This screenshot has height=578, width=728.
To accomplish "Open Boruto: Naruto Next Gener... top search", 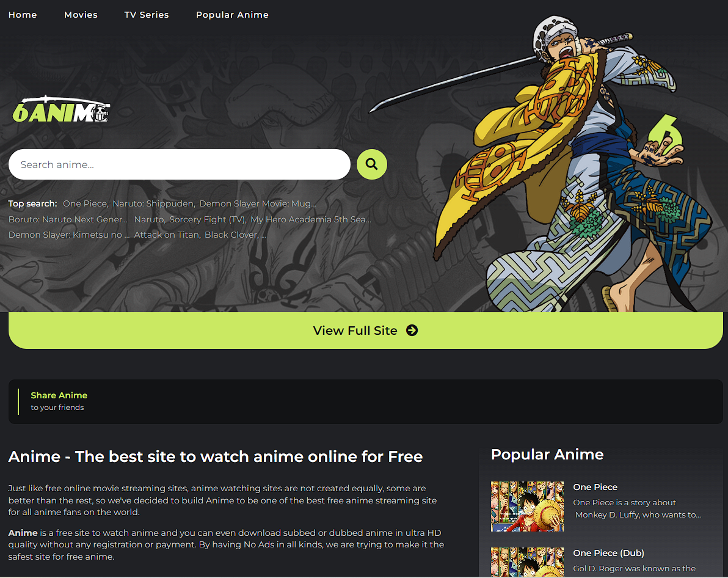I will 68,219.
